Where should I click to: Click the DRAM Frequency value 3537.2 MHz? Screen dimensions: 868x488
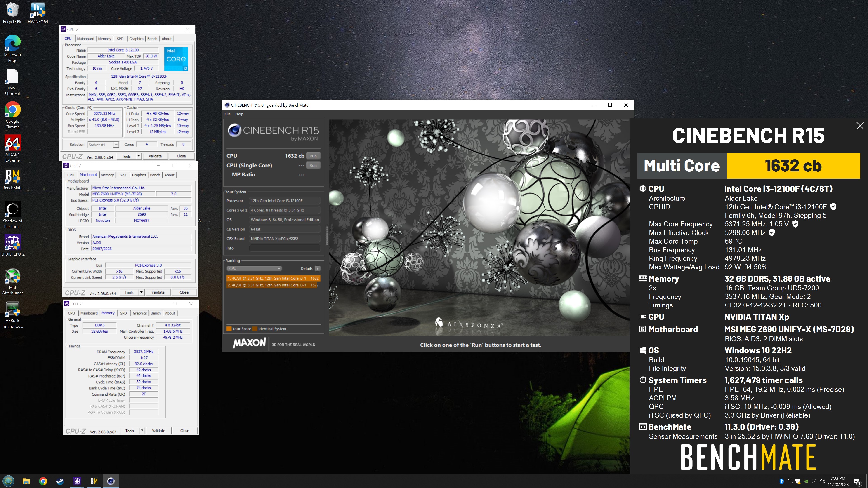pos(144,352)
